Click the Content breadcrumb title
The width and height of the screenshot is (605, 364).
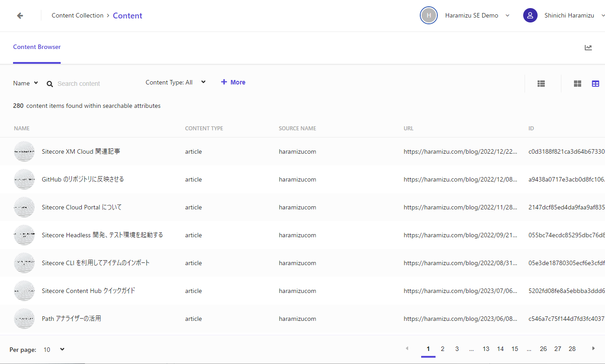point(128,16)
